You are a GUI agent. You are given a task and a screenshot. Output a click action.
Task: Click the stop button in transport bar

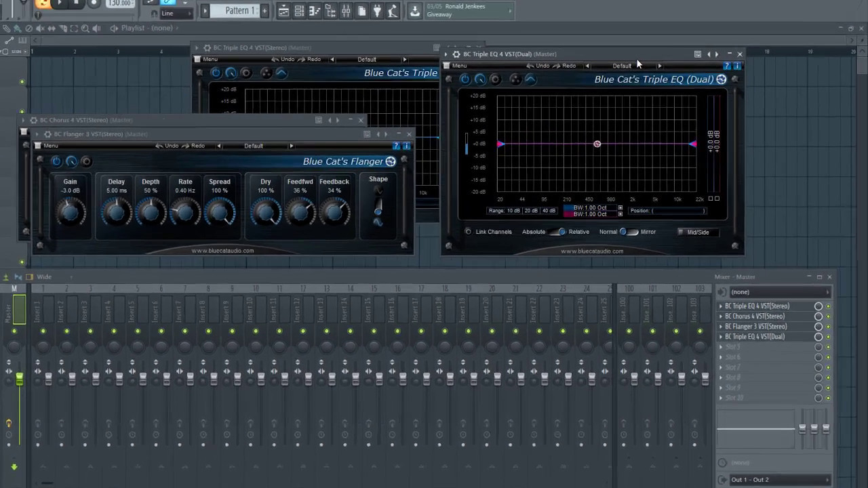tap(76, 3)
